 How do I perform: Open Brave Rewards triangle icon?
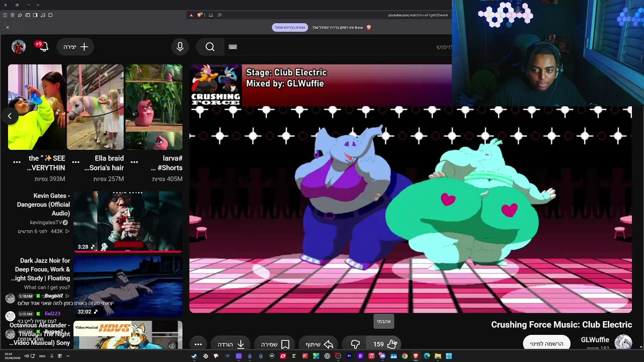point(191,15)
